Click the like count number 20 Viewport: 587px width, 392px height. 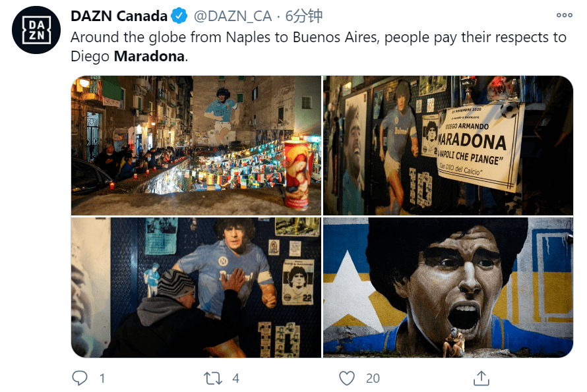tap(373, 378)
